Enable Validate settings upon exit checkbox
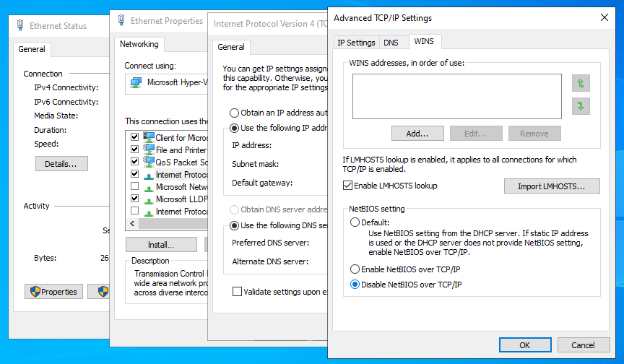This screenshot has height=364, width=624. pyautogui.click(x=237, y=292)
